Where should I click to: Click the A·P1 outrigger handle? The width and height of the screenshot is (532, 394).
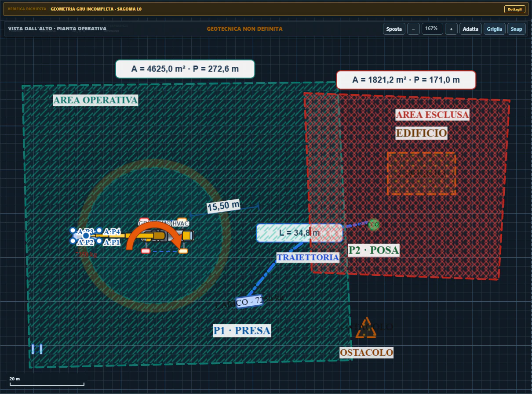coord(99,241)
